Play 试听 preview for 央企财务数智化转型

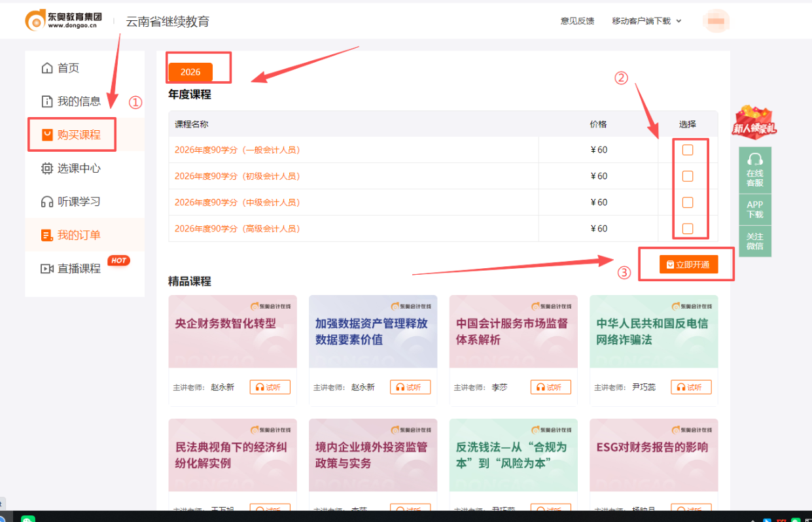(x=270, y=387)
